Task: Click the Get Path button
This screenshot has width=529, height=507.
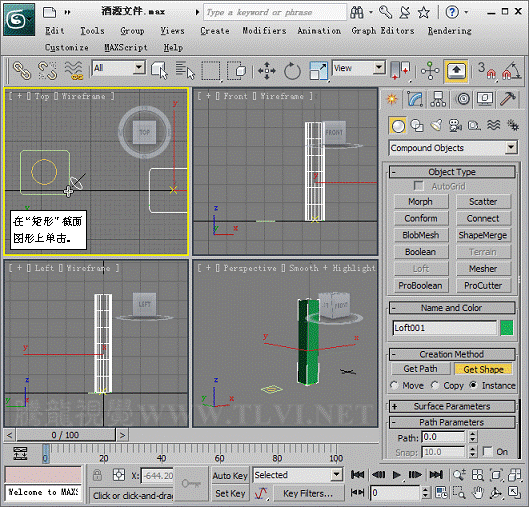Action: [420, 369]
